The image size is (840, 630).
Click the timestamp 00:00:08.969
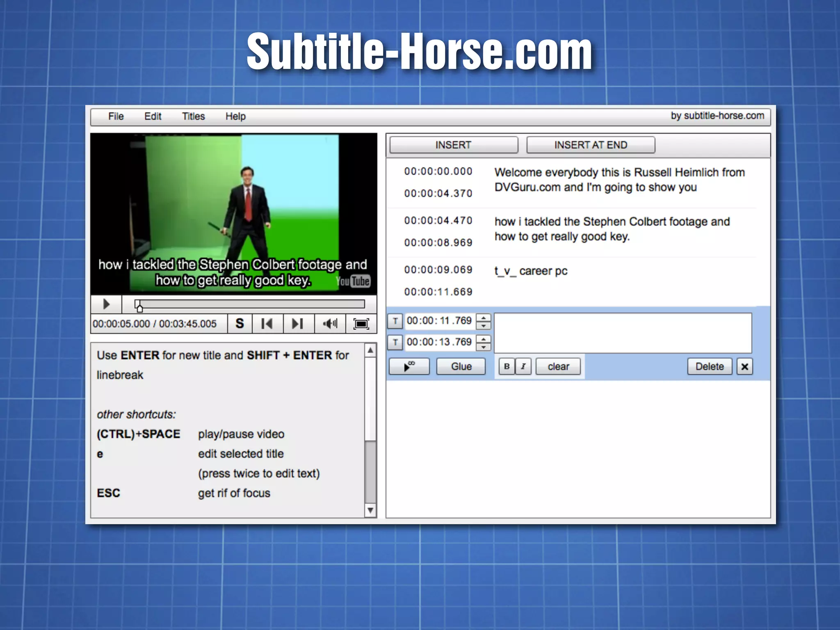coord(438,242)
